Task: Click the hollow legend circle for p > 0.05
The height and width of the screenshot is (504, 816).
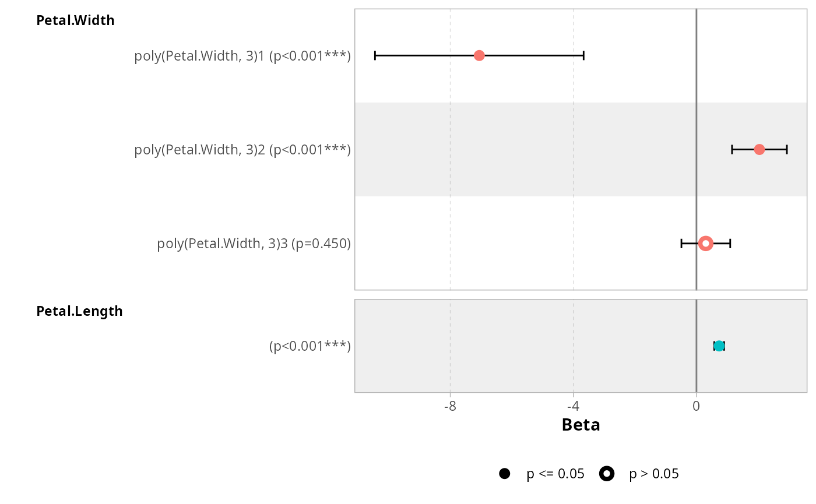Action: tap(607, 474)
